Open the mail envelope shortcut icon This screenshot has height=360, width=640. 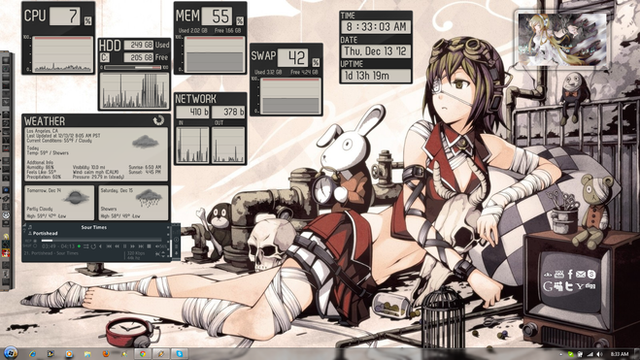[x=581, y=274]
